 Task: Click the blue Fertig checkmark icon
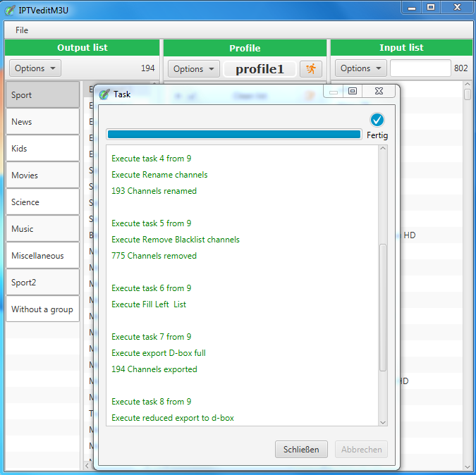point(377,120)
